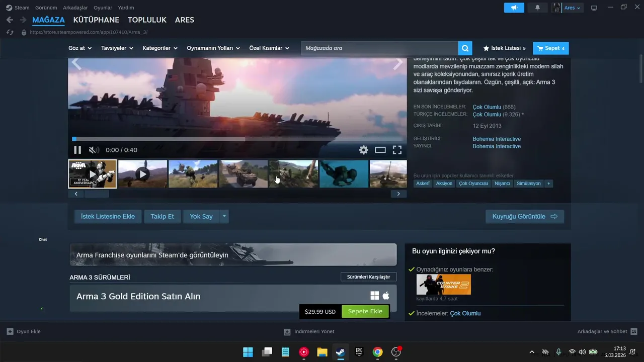
Task: Click the Mağazada ara search field
Action: click(x=380, y=48)
